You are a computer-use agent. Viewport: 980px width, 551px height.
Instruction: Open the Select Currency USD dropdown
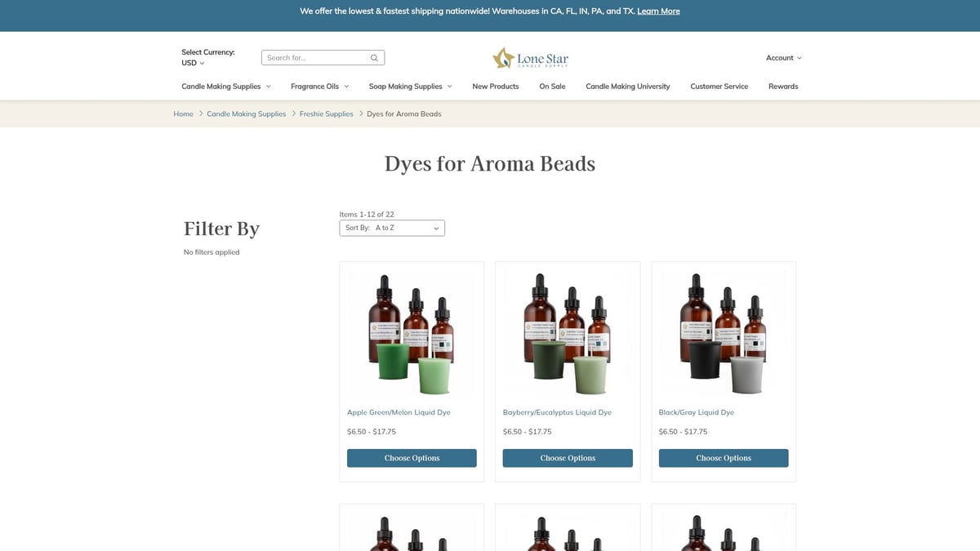[x=193, y=63]
